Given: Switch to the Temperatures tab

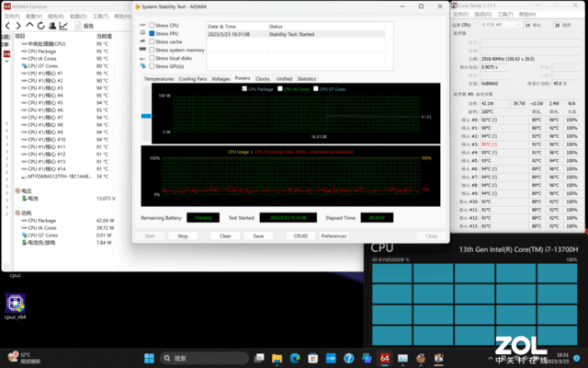Looking at the screenshot, I should [x=158, y=79].
